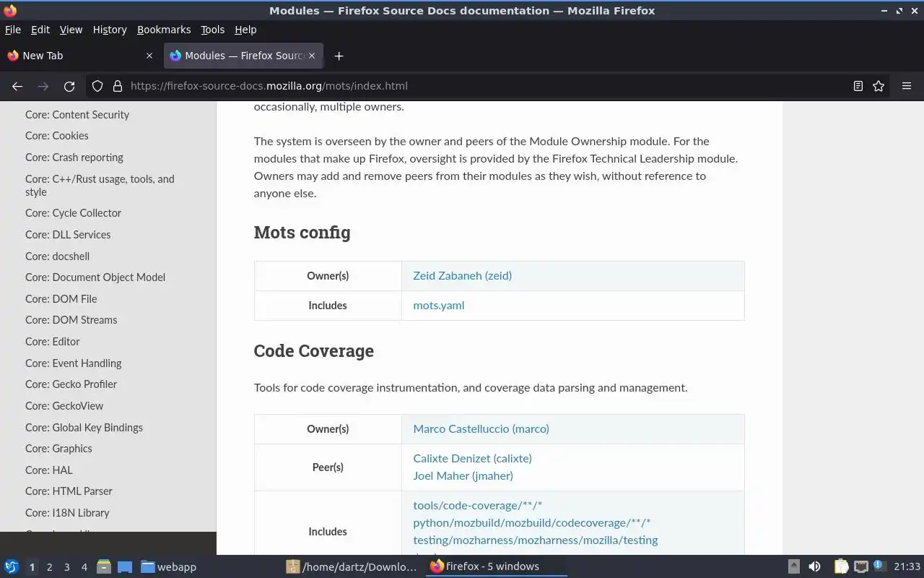Go back to previous page
924x578 pixels.
(17, 86)
